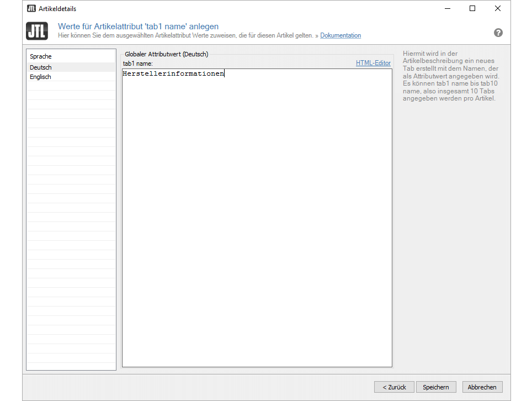Click the 'Globaler Attributwert (Deutsch)' group label
Screen dimensions: 532x401
click(x=166, y=54)
